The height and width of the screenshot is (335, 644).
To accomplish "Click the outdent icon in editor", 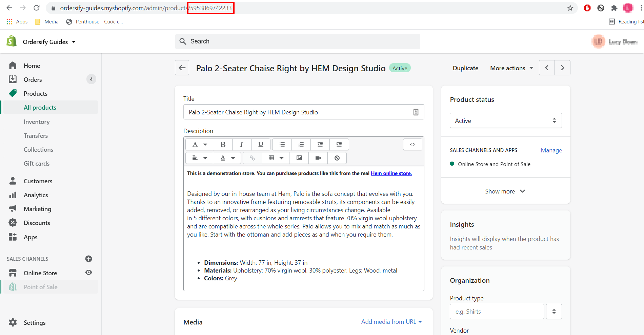I will [320, 144].
